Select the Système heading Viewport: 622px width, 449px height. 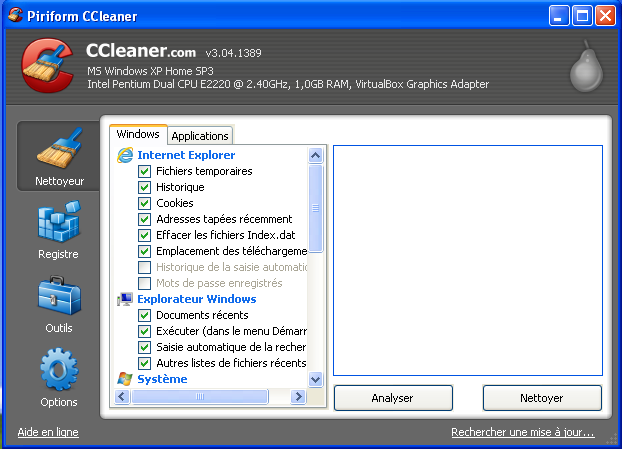(x=162, y=379)
